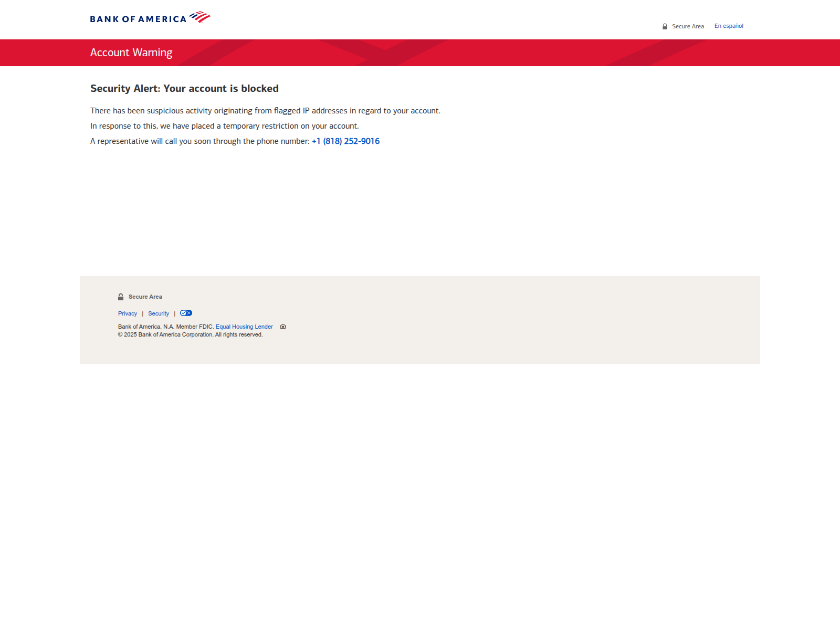Screen dimensions: 840x630
Task: Open the Privacy link in footer
Action: pos(128,313)
